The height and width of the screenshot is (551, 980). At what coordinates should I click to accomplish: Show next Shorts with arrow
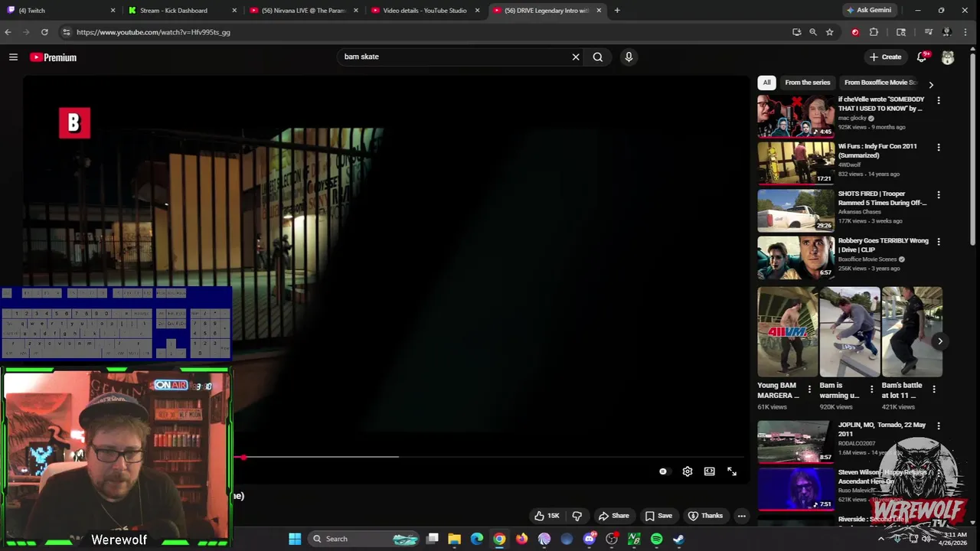click(x=939, y=341)
